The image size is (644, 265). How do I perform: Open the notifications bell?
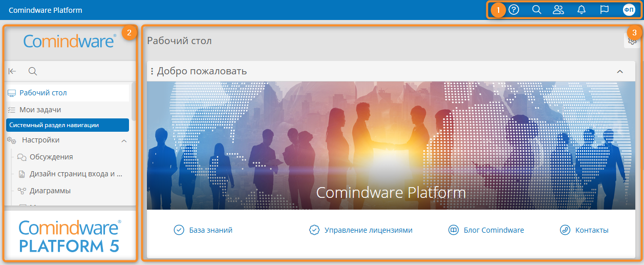click(x=582, y=10)
